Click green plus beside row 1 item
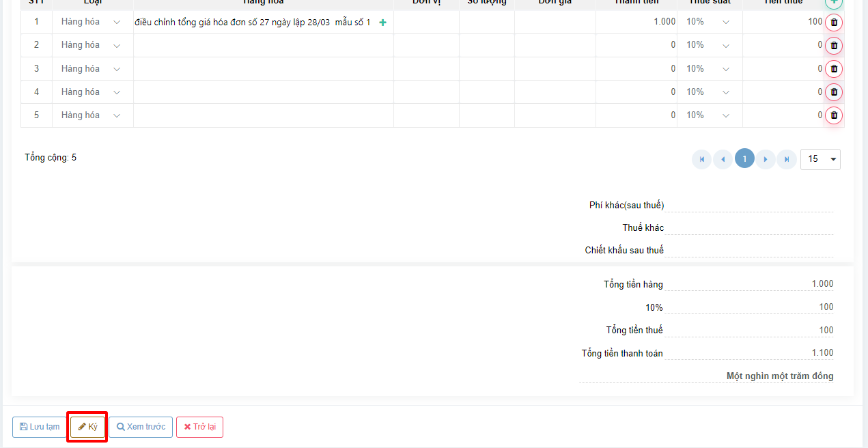Screen dimensions: 868x448 coord(382,23)
